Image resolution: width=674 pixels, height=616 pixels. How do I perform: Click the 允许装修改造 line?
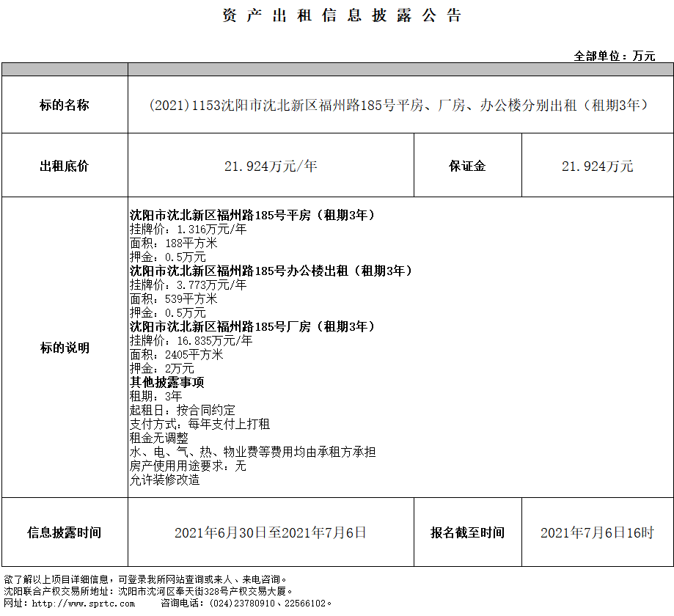click(x=164, y=480)
